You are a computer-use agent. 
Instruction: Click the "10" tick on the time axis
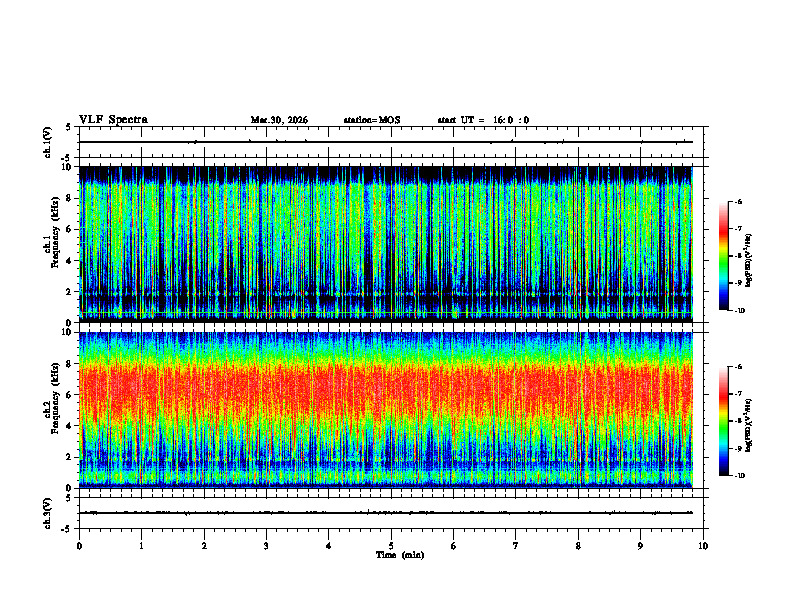coord(703,546)
